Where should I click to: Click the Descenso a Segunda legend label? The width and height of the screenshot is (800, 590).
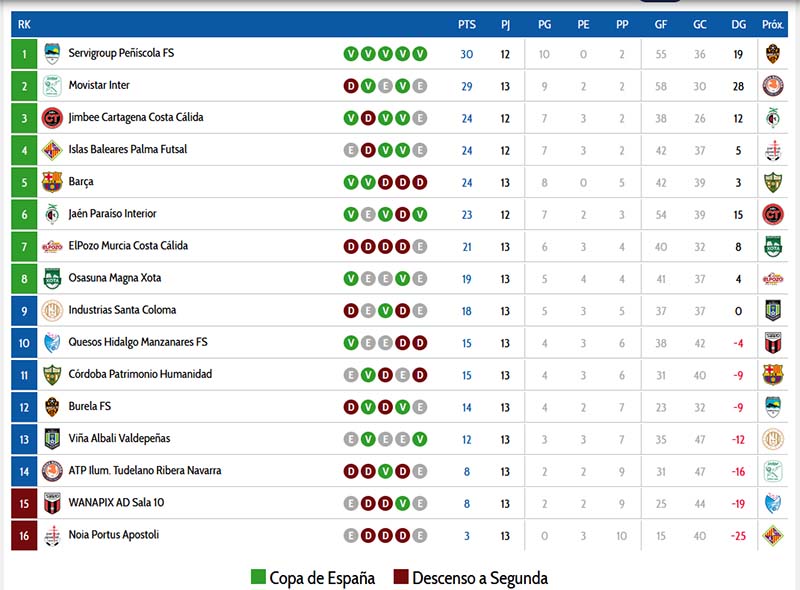tap(480, 578)
